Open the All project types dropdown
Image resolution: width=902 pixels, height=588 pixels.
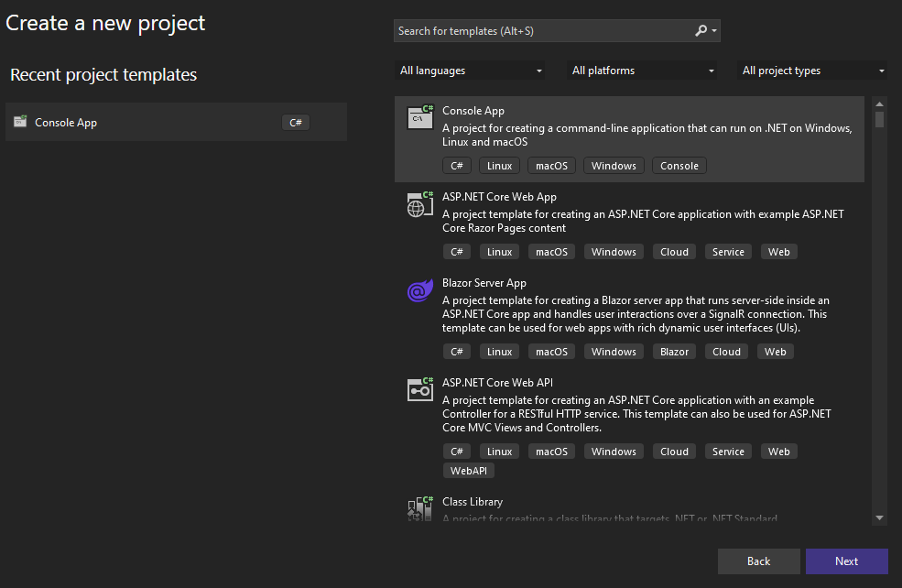(811, 70)
